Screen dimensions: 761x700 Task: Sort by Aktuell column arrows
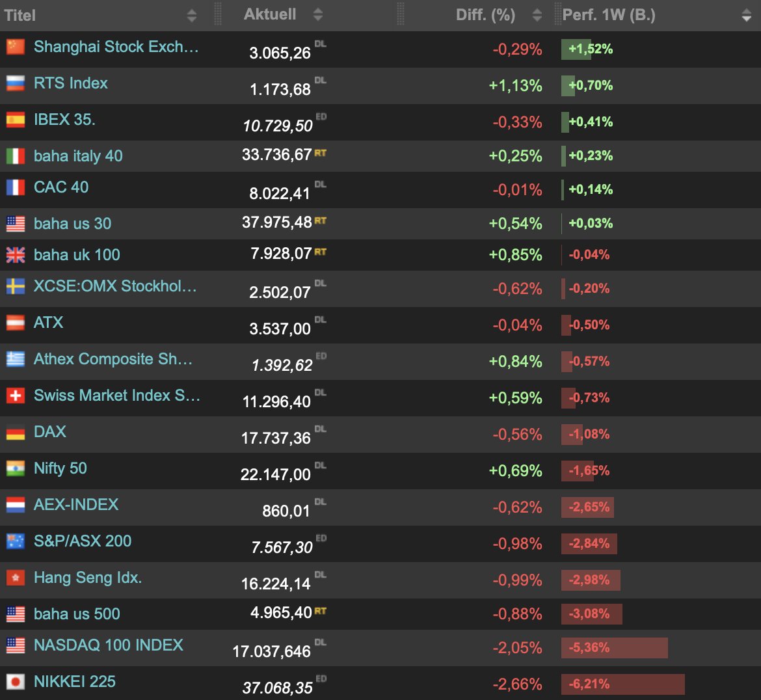318,14
